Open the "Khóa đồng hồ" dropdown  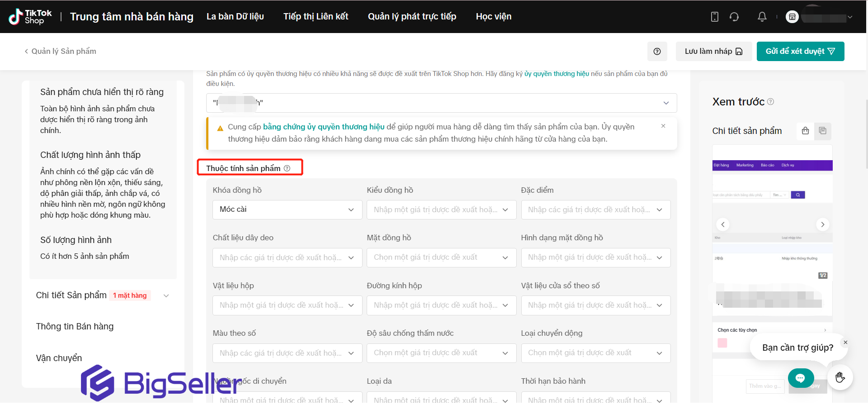tap(287, 210)
